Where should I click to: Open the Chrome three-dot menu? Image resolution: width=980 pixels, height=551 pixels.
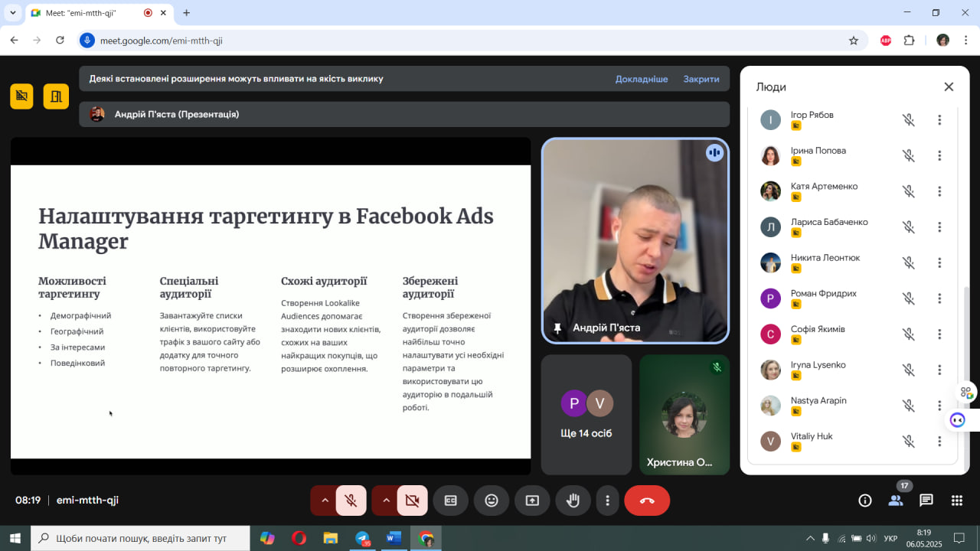965,41
